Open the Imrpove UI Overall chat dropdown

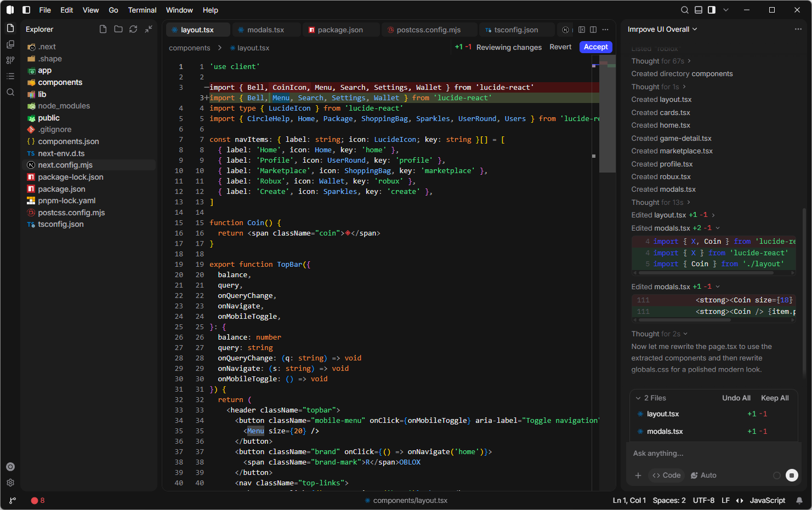coord(662,29)
